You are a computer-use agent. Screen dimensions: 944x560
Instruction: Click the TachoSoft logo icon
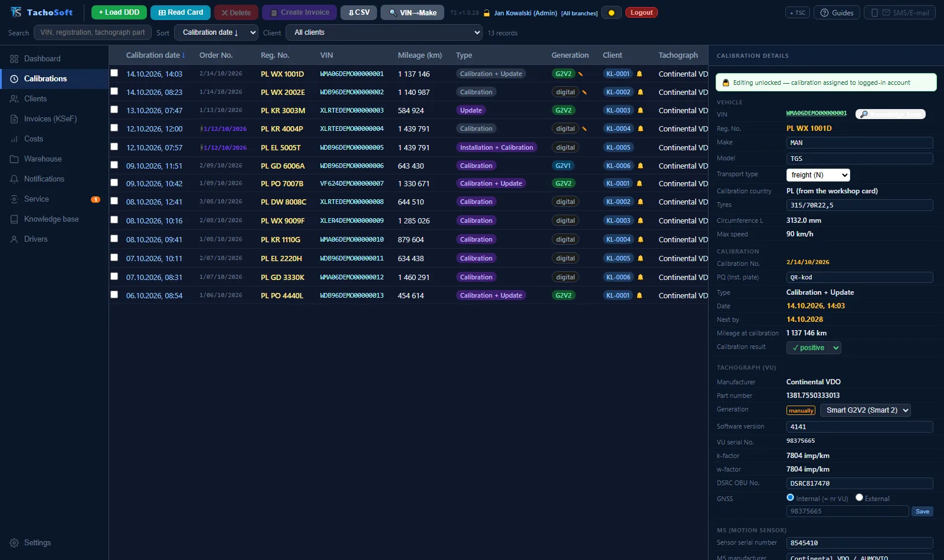(16, 12)
